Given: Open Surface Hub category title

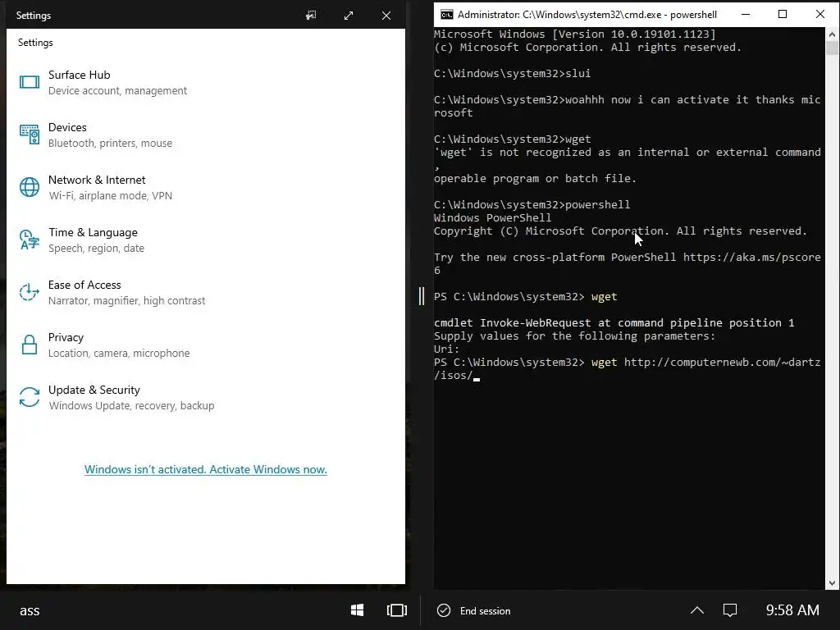Looking at the screenshot, I should (80, 75).
